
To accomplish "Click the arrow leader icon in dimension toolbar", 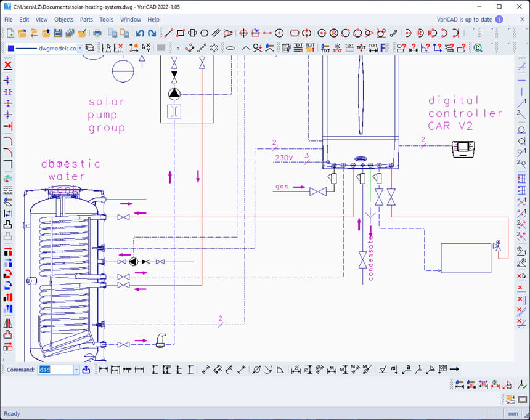I will [455, 369].
